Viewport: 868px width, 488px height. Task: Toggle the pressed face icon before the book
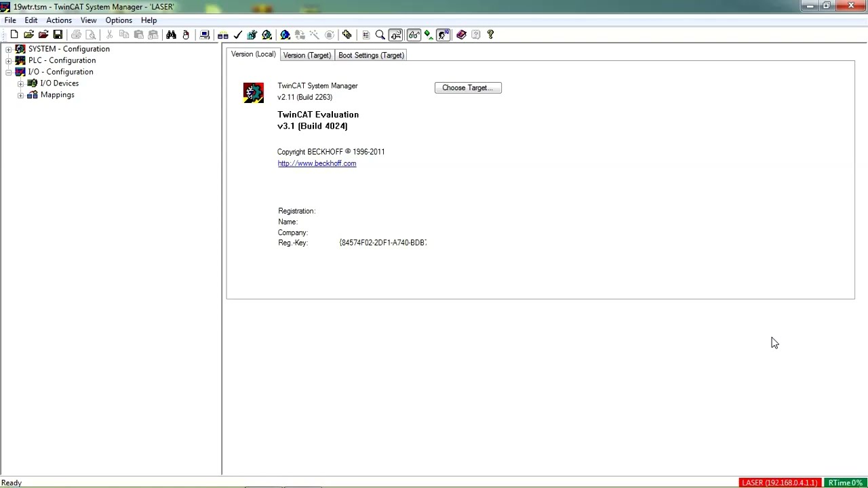pyautogui.click(x=443, y=35)
